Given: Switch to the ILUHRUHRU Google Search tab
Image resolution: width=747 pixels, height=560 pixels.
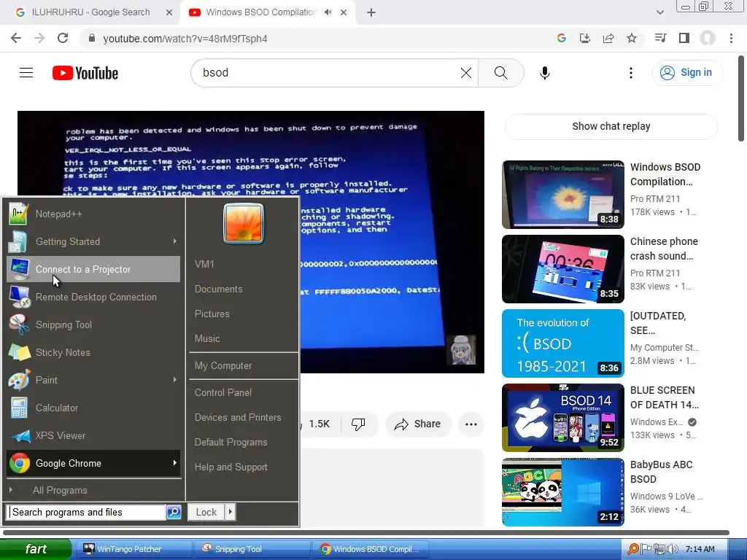Looking at the screenshot, I should 90,12.
